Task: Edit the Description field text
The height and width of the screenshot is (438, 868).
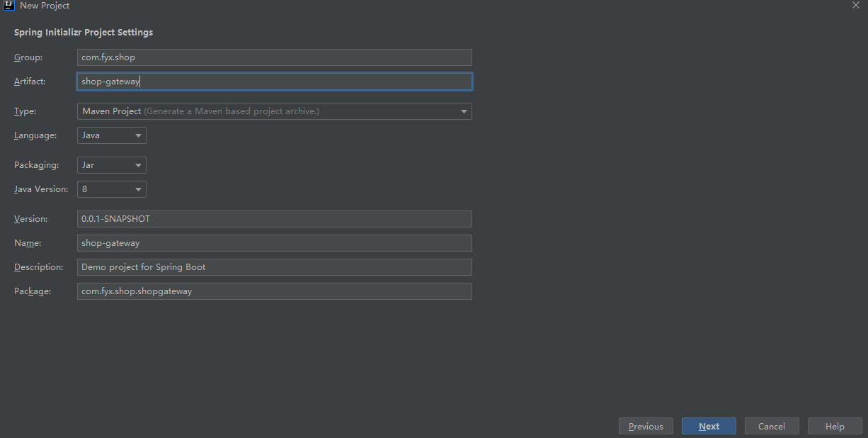Action: point(275,267)
